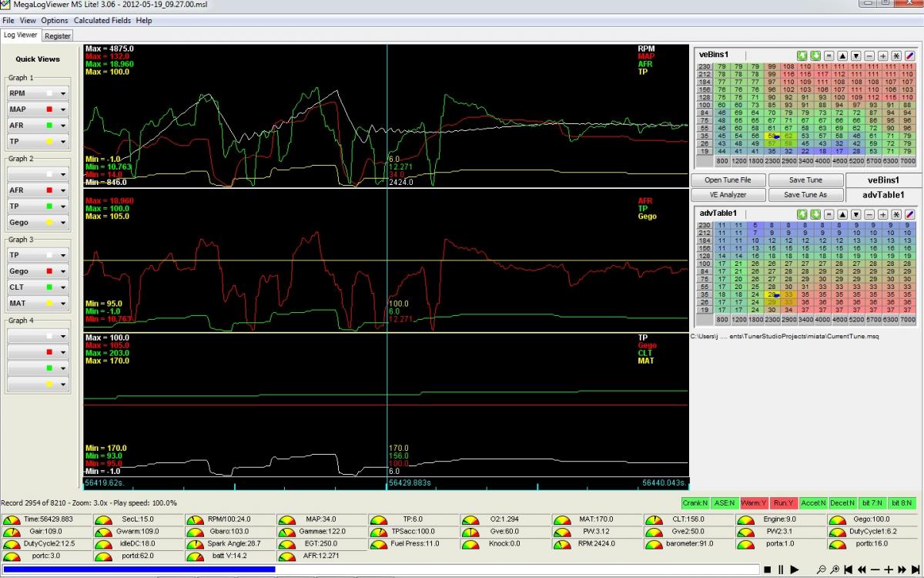Image resolution: width=924 pixels, height=578 pixels.
Task: Click the green up-arrow icon on veBins1 toolbar
Action: (802, 55)
